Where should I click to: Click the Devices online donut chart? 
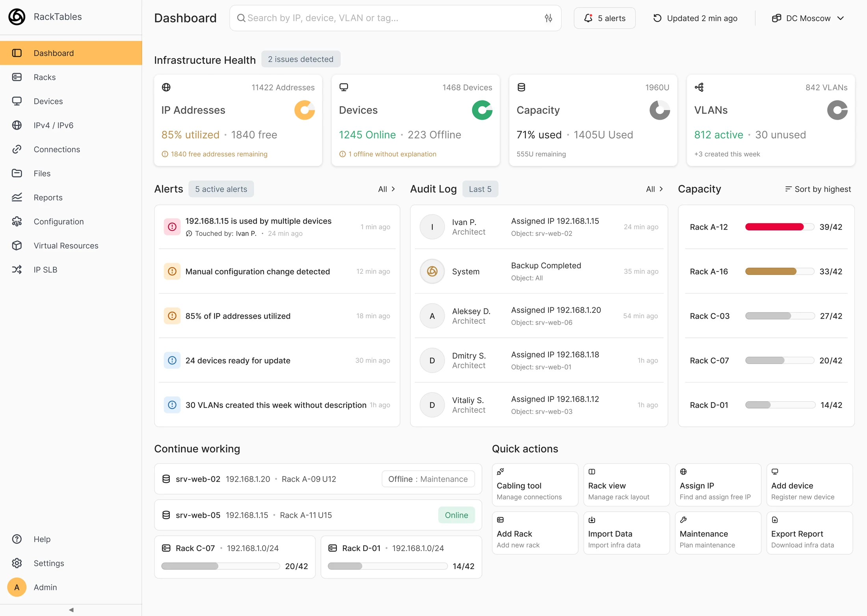pos(482,110)
